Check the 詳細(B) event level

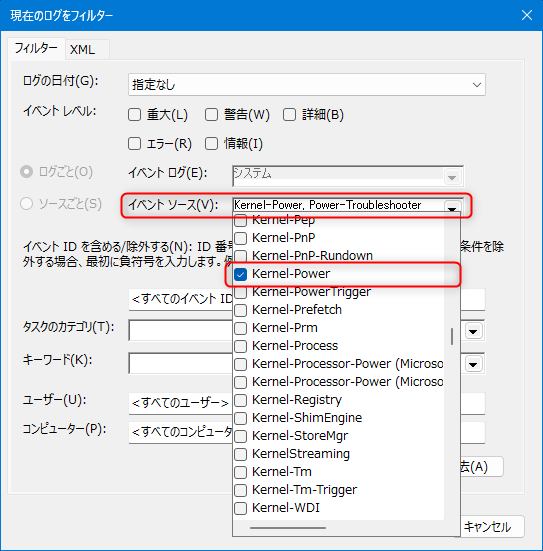[x=289, y=115]
